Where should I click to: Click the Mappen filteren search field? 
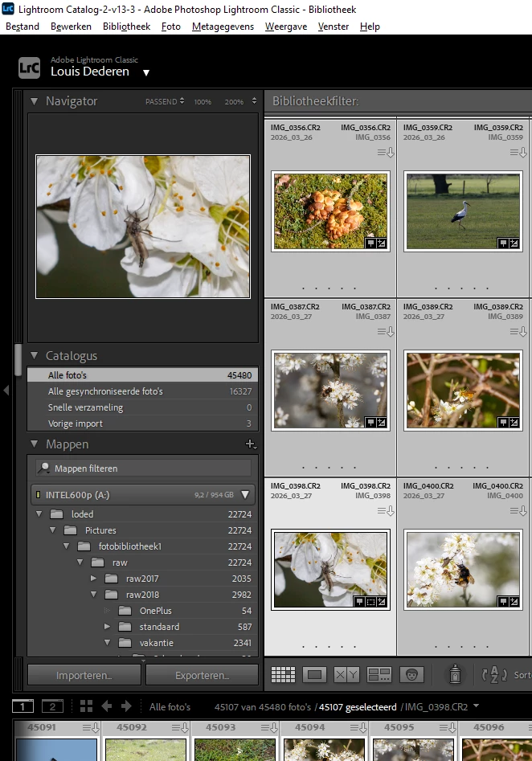144,468
